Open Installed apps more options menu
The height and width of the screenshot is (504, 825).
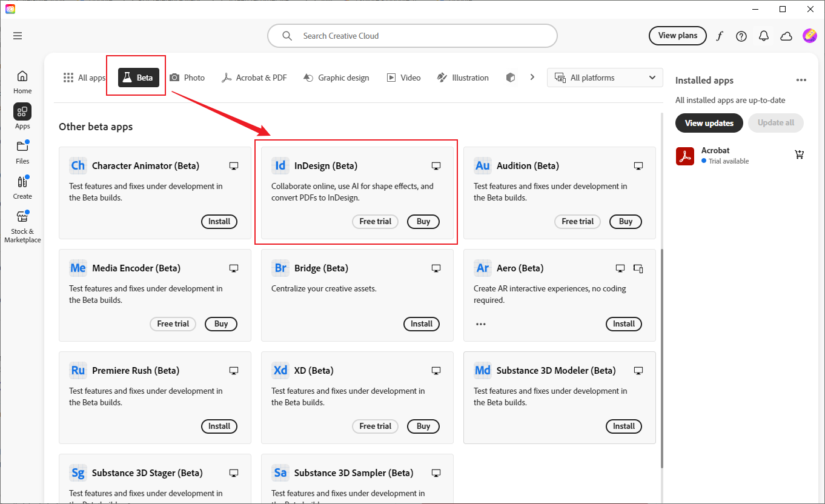[x=801, y=80]
